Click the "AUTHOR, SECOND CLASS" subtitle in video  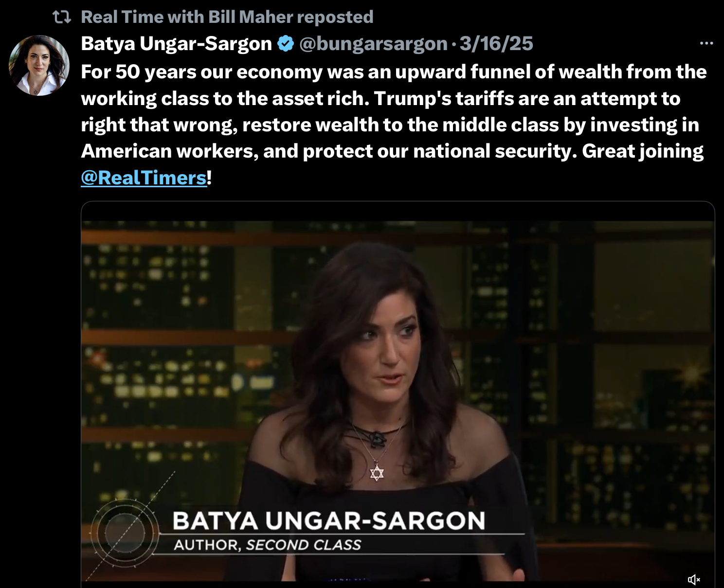pyautogui.click(x=268, y=545)
